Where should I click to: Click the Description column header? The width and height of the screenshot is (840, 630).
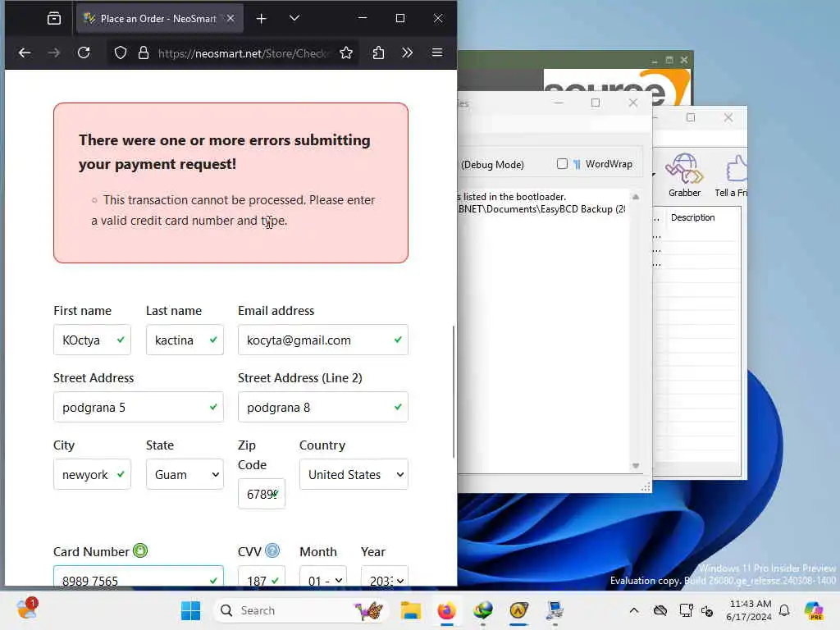(x=692, y=217)
